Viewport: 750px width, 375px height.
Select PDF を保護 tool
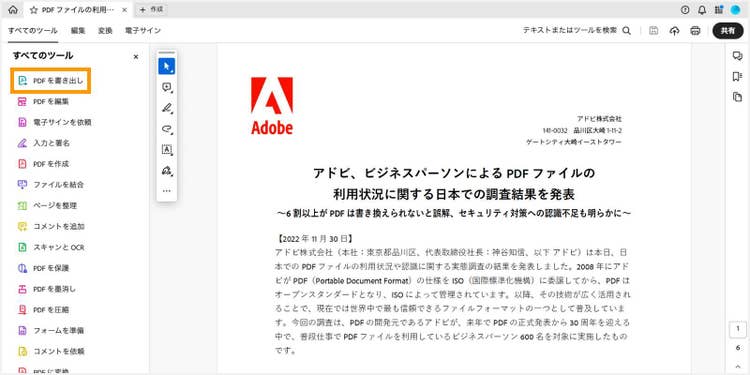[43, 268]
